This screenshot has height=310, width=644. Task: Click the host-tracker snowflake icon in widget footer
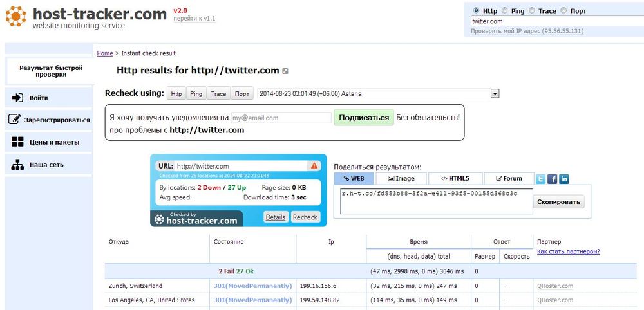(x=159, y=219)
